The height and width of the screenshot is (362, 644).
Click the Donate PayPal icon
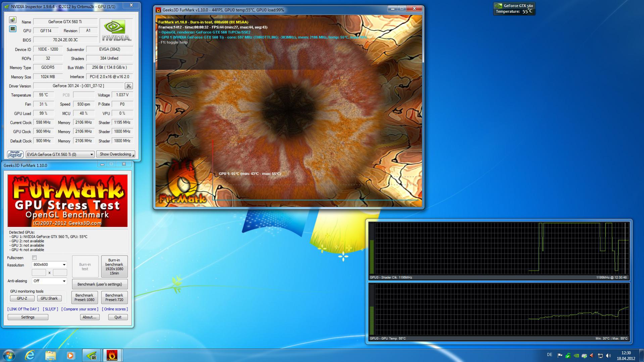click(x=15, y=154)
